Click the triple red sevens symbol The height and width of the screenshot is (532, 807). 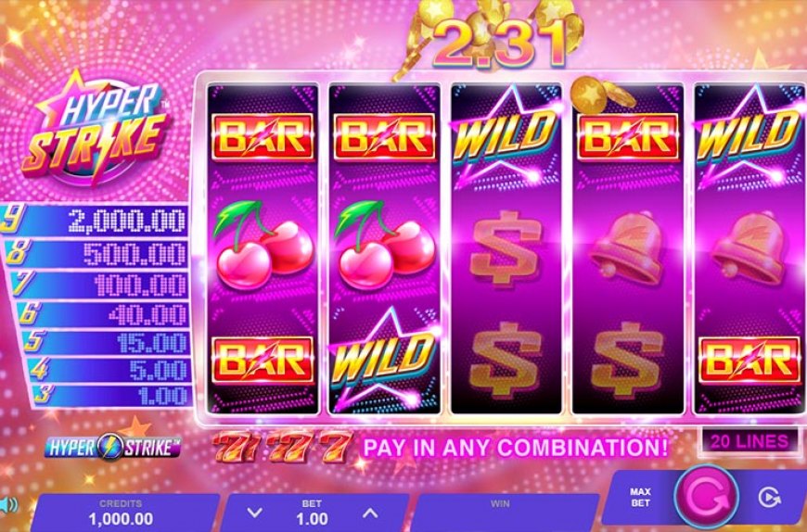[283, 447]
